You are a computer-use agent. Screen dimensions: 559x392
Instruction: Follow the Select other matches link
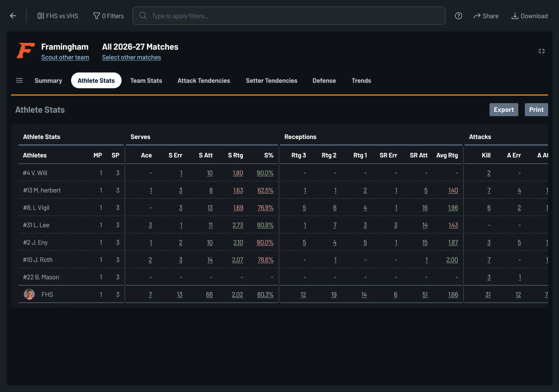click(131, 57)
